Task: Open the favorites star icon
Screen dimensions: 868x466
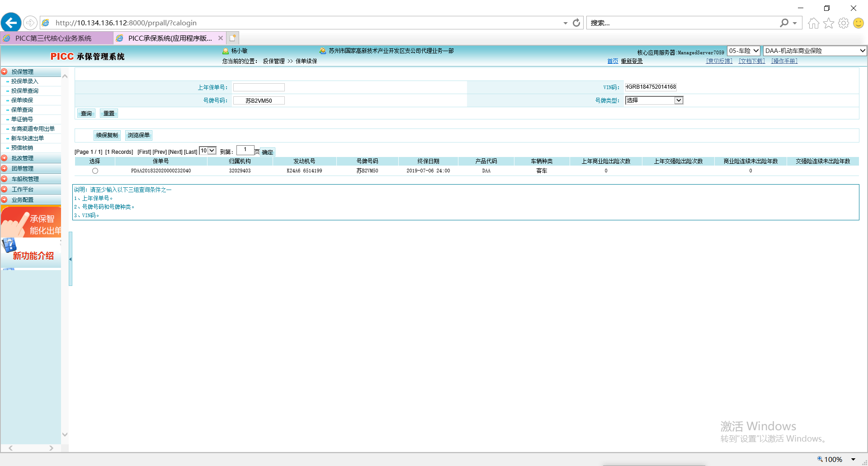Action: tap(828, 23)
